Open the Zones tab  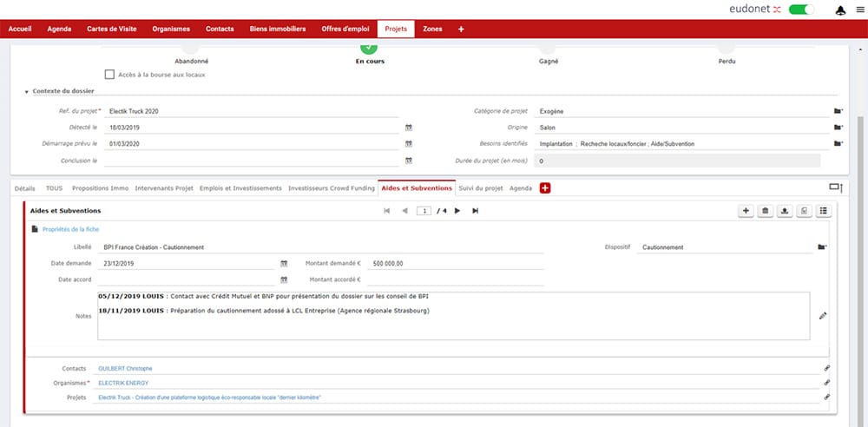click(432, 29)
